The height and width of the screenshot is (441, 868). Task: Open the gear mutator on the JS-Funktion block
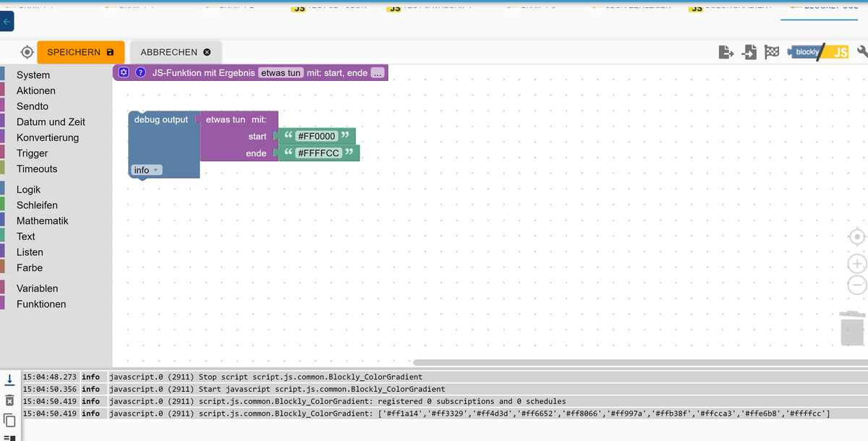tap(124, 73)
